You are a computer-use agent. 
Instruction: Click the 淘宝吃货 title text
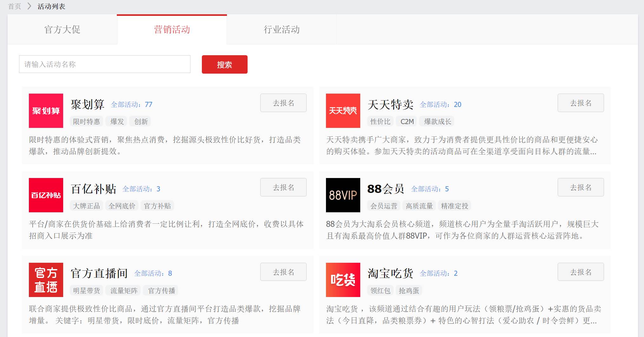tap(391, 273)
